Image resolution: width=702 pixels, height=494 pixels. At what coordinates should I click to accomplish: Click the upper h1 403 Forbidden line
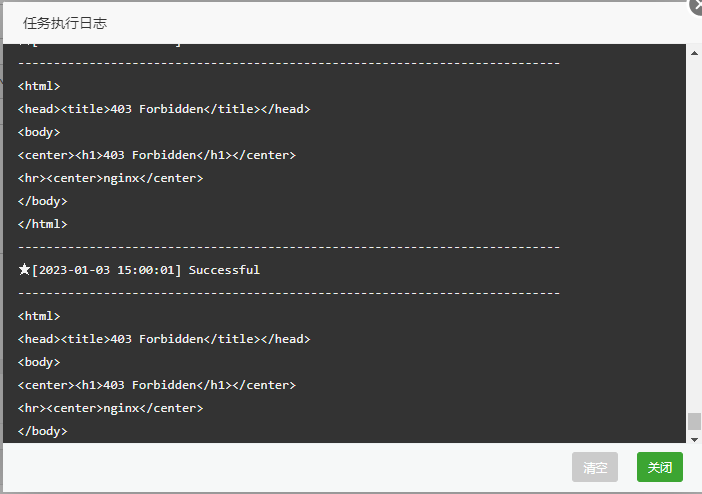(x=157, y=155)
